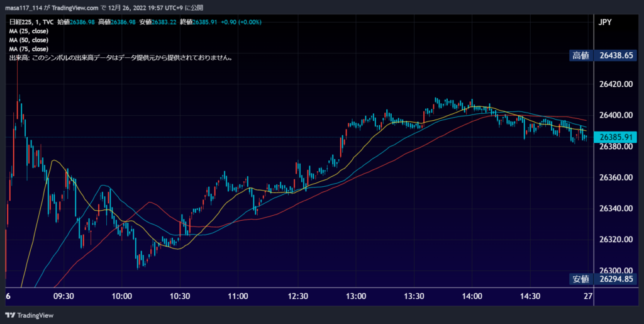Click the 26380.00 price axis label
The width and height of the screenshot is (644, 324).
coord(616,147)
